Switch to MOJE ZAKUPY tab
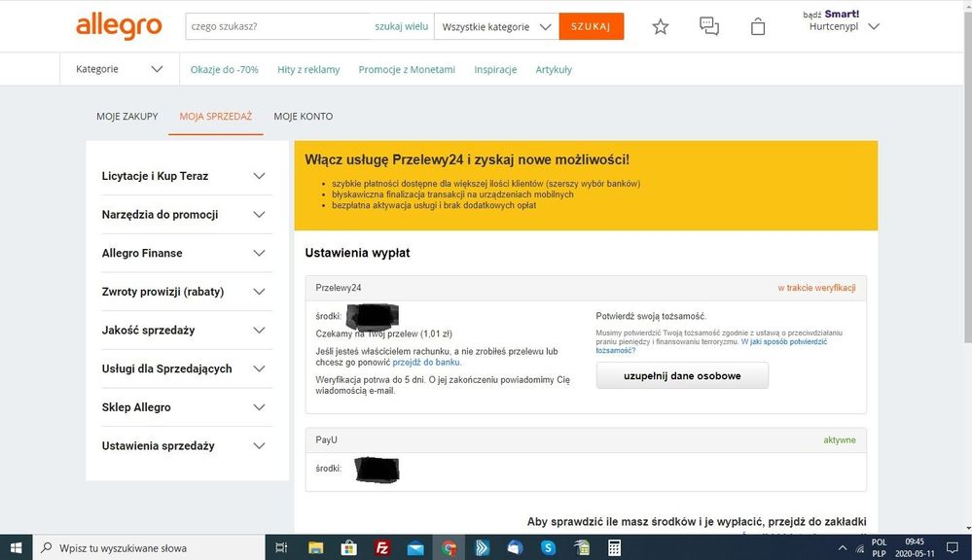This screenshot has height=560, width=972. pyautogui.click(x=127, y=117)
